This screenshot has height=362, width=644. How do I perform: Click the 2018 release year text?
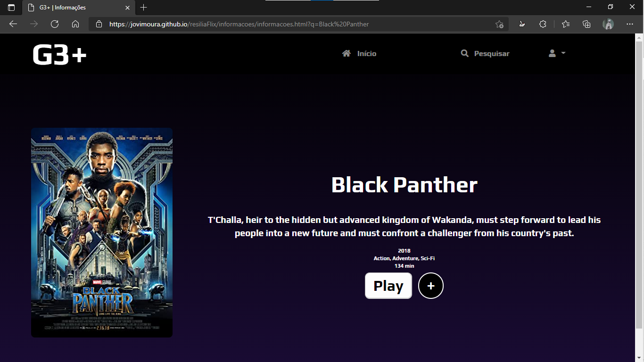pyautogui.click(x=404, y=251)
